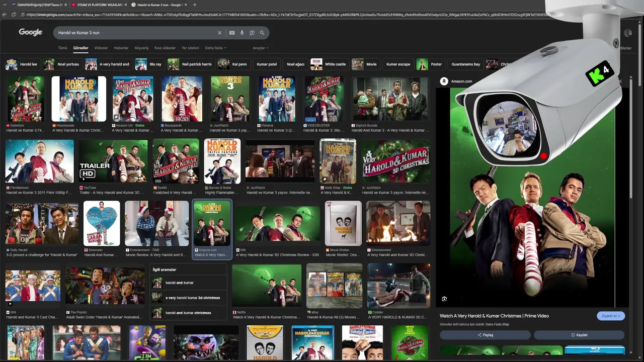Filter by the Kal penn chip
This screenshot has width=644, height=362.
point(233,64)
